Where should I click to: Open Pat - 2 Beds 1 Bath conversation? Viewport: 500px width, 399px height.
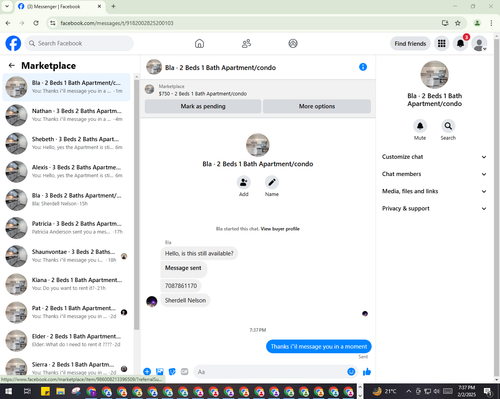click(66, 312)
